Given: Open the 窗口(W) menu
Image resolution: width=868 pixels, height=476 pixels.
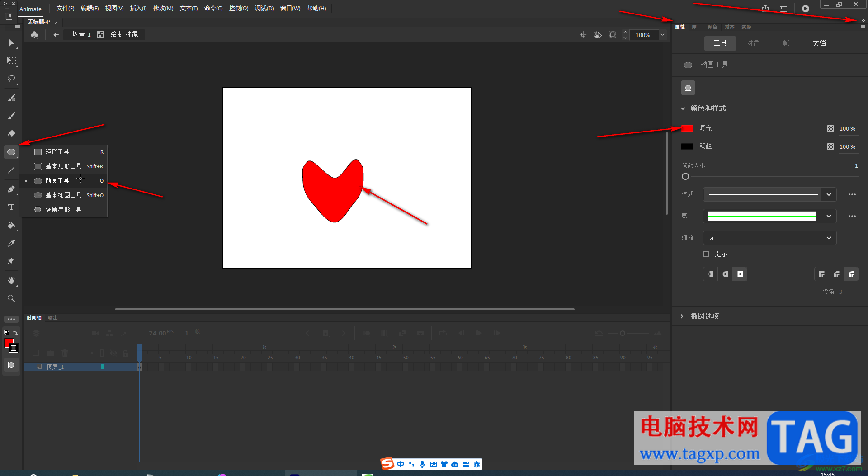Looking at the screenshot, I should pyautogui.click(x=290, y=9).
